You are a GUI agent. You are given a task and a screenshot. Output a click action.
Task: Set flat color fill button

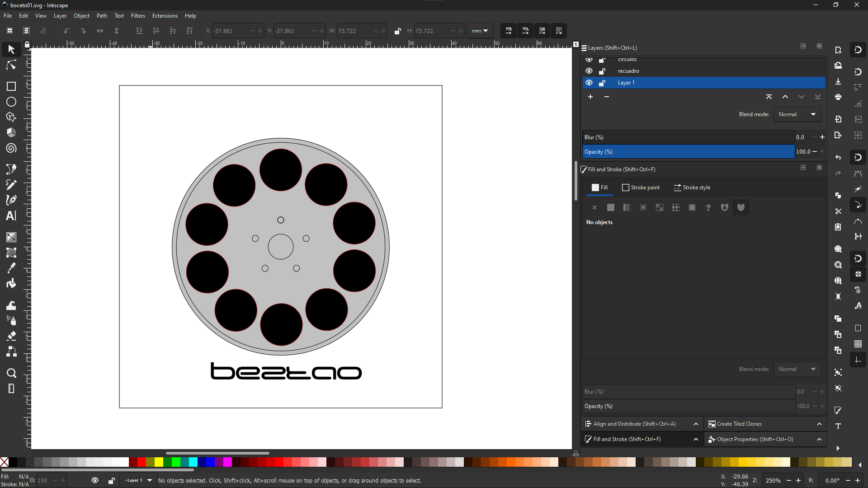611,207
